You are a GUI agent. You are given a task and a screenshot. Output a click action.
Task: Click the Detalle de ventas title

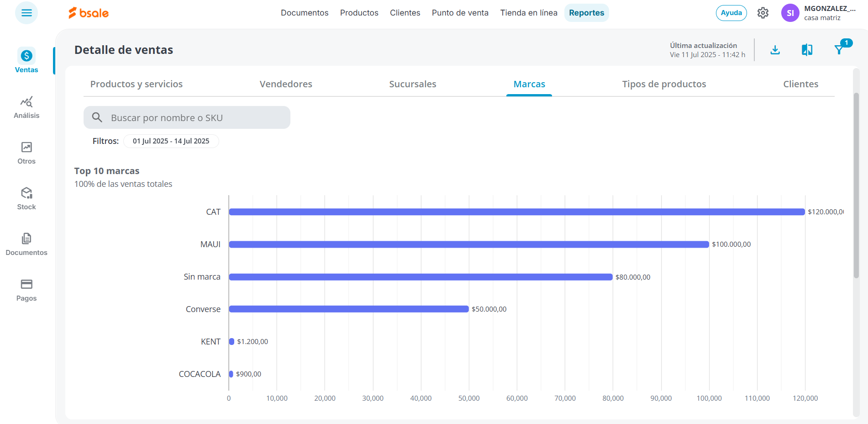tap(124, 50)
